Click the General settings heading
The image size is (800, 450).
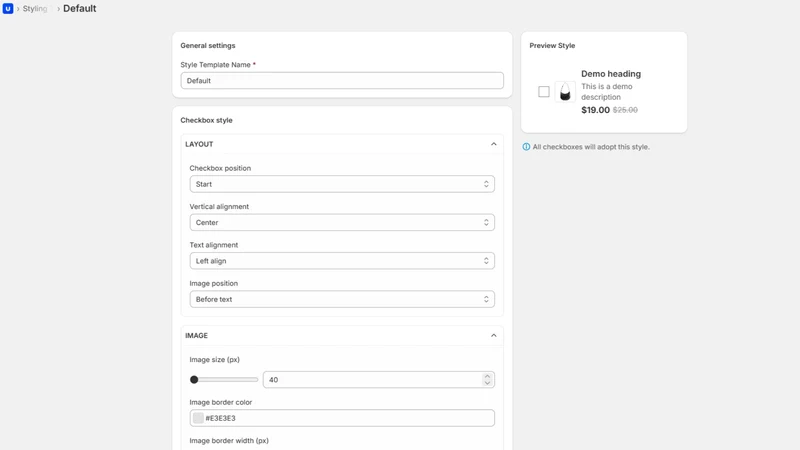208,45
